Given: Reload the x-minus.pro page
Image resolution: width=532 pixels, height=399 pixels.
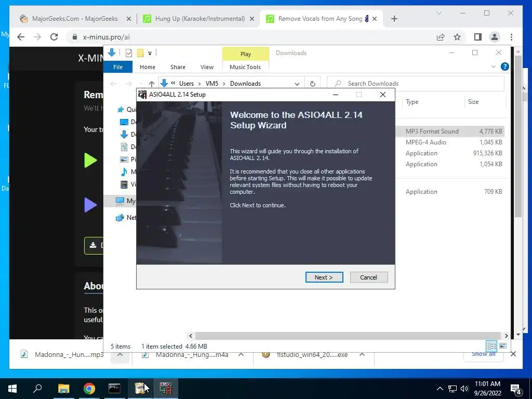Looking at the screenshot, I should [54, 37].
